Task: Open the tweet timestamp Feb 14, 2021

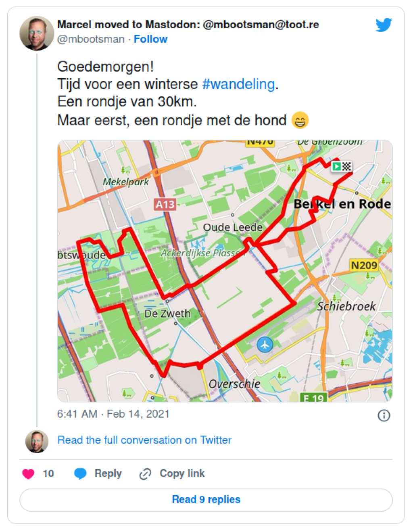Action: [113, 414]
